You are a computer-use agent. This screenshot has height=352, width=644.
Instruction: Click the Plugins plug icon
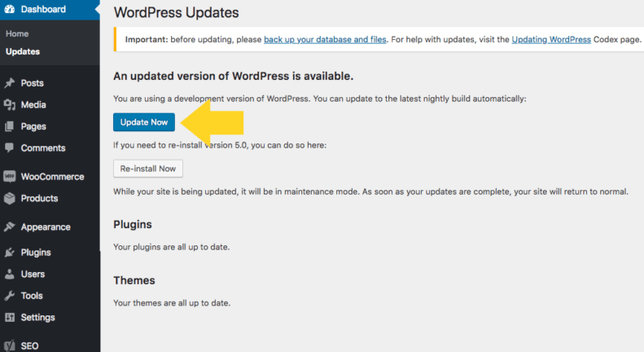(10, 252)
